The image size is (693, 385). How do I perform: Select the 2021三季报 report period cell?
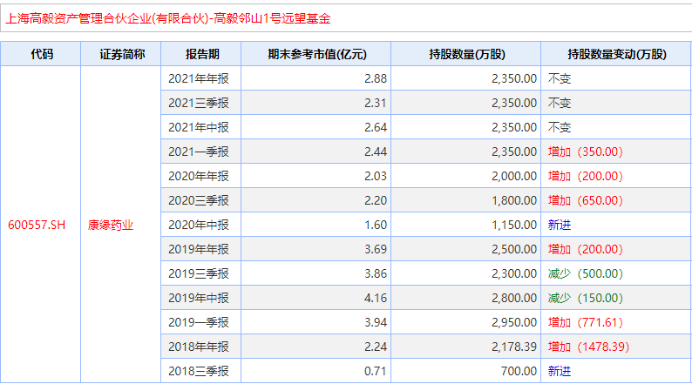(x=201, y=103)
